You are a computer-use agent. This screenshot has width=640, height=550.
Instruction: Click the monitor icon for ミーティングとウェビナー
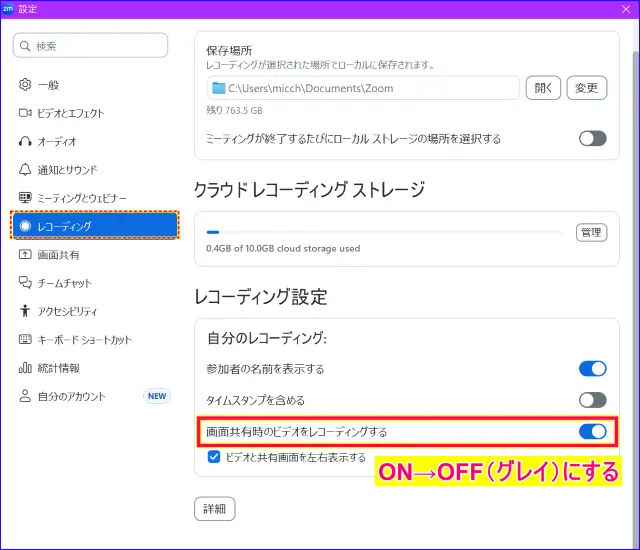tap(25, 197)
